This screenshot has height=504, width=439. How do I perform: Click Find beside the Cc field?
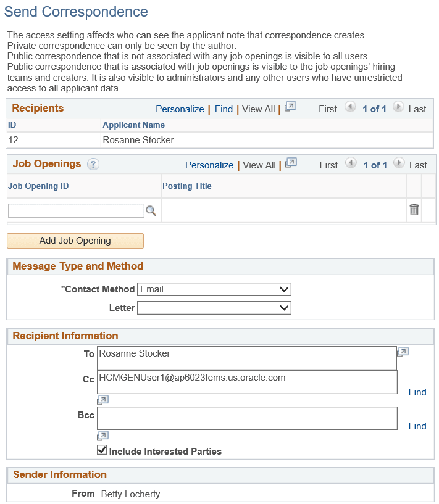click(417, 392)
